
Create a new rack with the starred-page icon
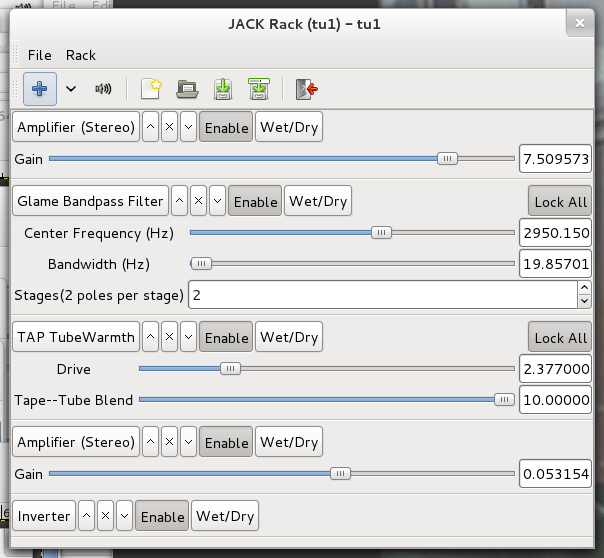(151, 89)
